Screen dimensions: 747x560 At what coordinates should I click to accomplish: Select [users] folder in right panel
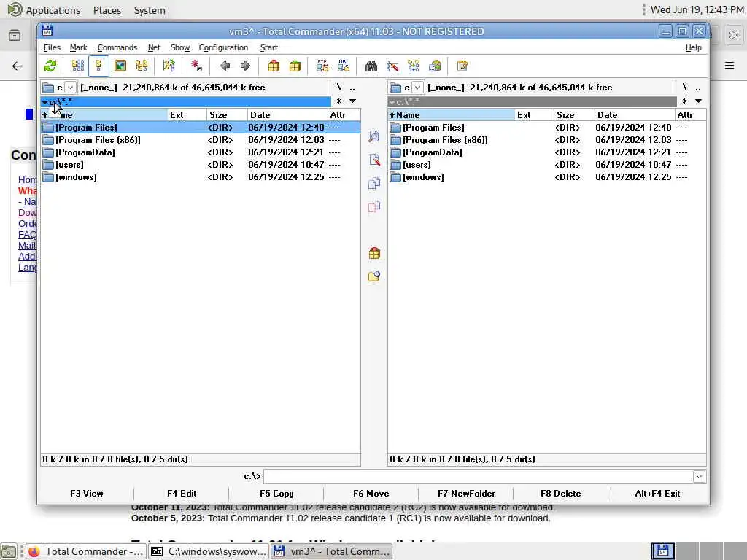[547, 165]
